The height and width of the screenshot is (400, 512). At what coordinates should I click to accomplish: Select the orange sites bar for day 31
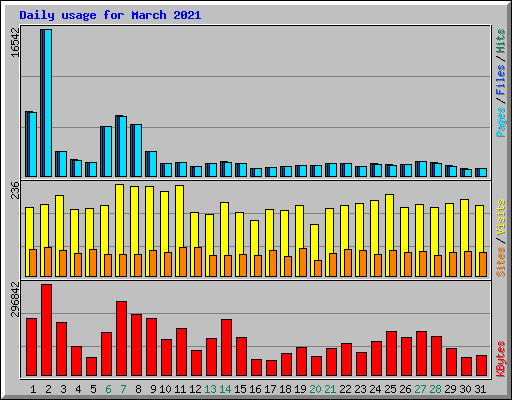(x=483, y=265)
